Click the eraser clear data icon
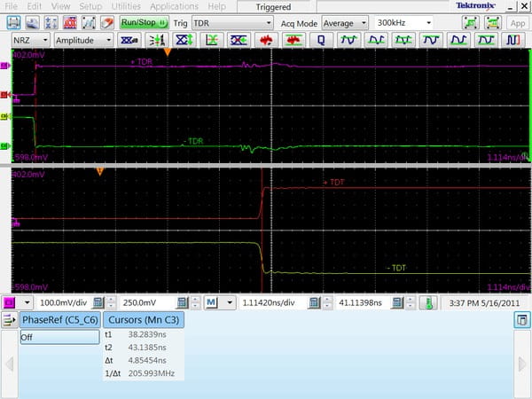 tap(106, 20)
